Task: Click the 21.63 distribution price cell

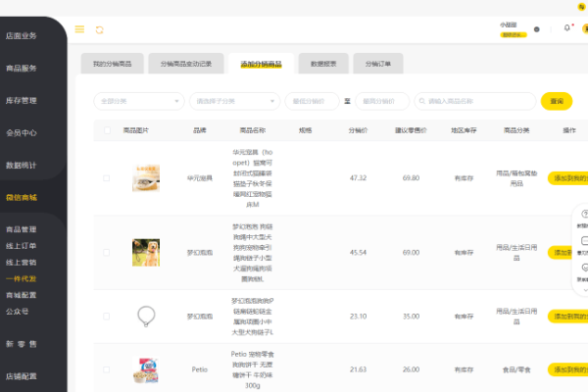Action: pyautogui.click(x=358, y=369)
